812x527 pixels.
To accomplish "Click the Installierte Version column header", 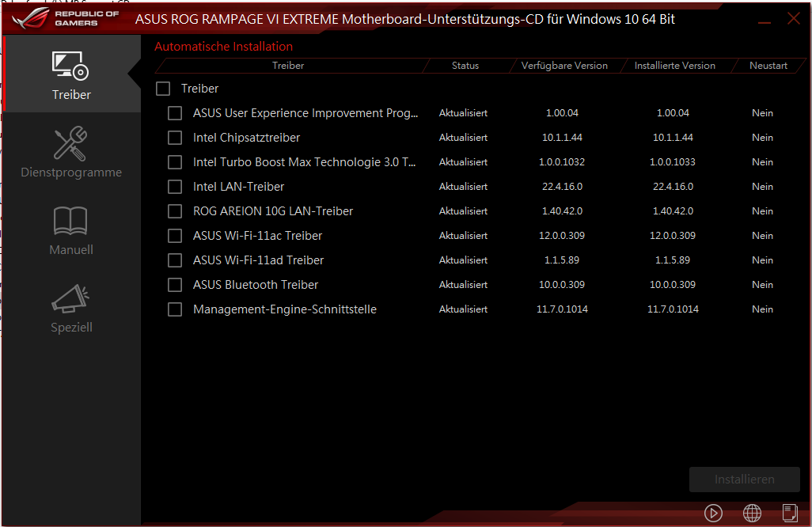I will (675, 66).
